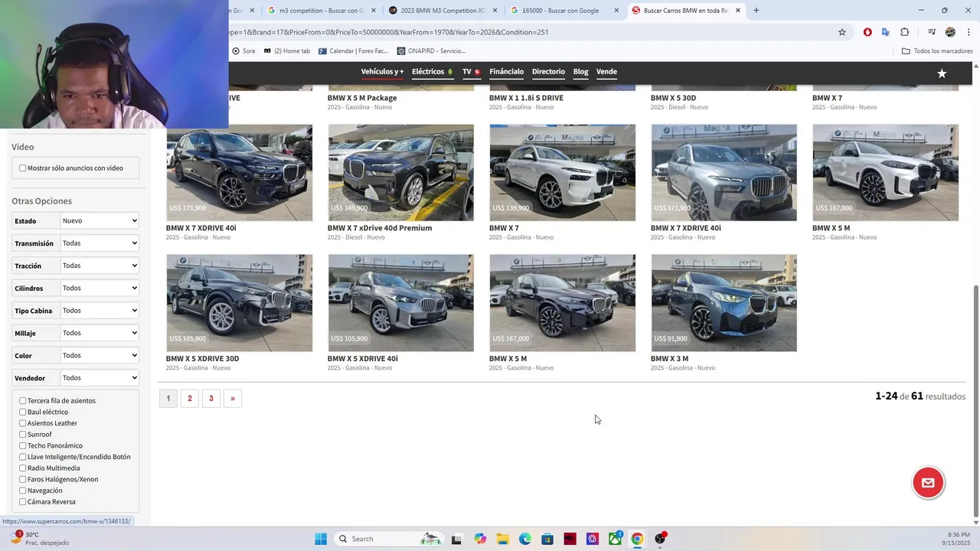This screenshot has height=551, width=980.
Task: Open the Financialo menu item
Action: [506, 72]
